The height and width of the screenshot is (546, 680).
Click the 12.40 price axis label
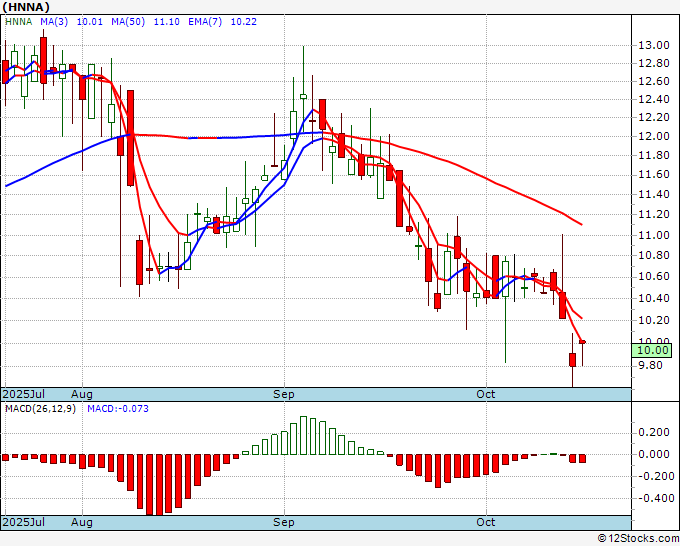pos(654,99)
